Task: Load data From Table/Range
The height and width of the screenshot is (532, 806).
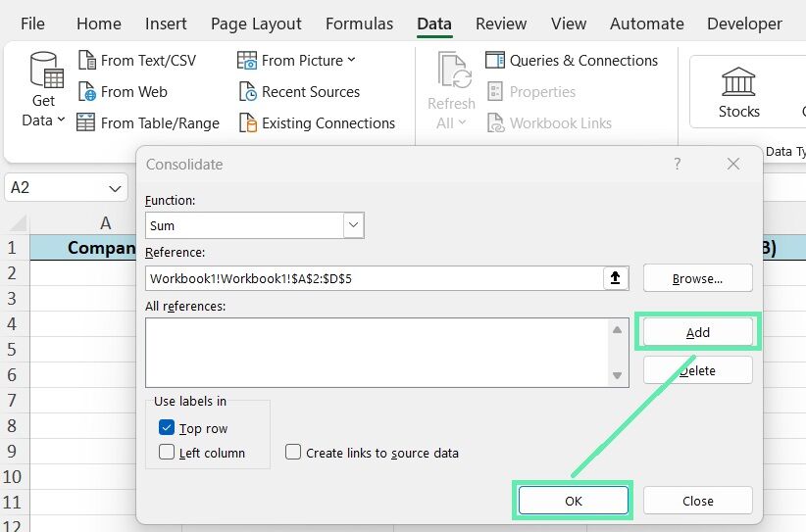Action: pos(148,123)
